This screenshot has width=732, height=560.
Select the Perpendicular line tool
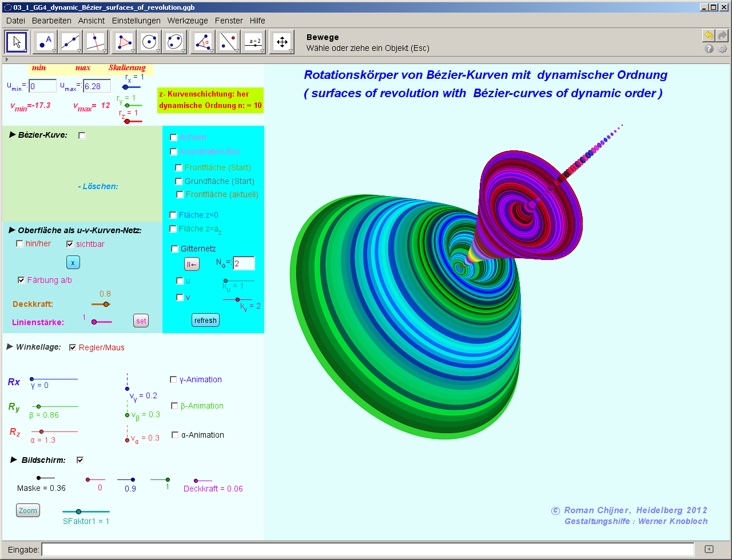(x=96, y=42)
